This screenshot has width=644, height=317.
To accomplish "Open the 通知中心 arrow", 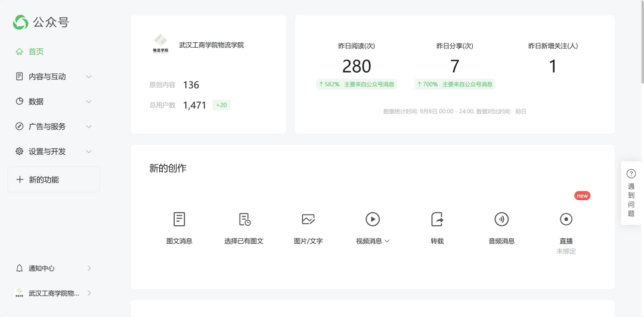I will click(x=89, y=268).
